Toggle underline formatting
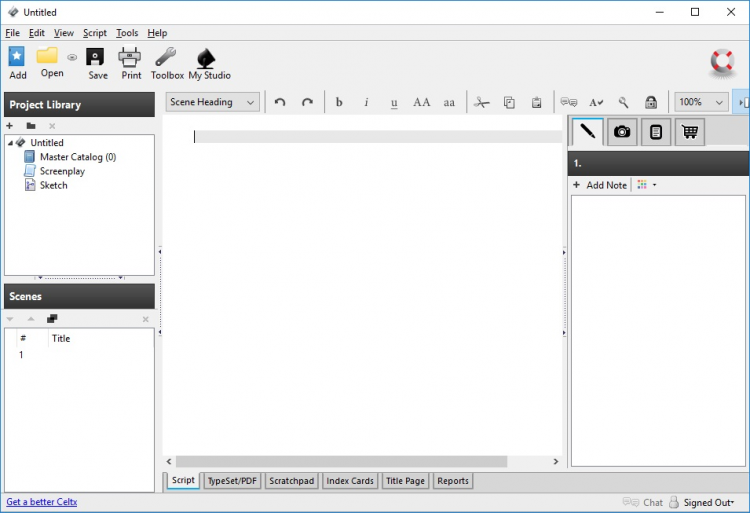This screenshot has width=750, height=513. (x=394, y=102)
